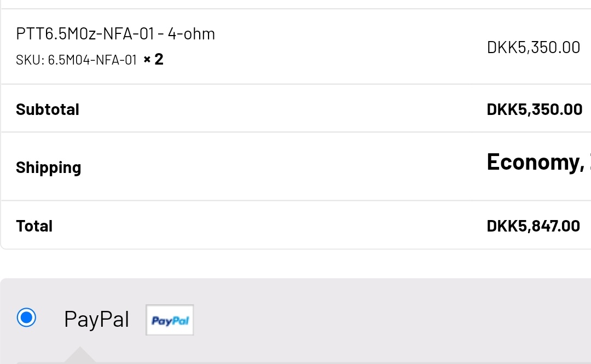This screenshot has width=591, height=364.
Task: Click the PayPal payment method text label
Action: 96,319
